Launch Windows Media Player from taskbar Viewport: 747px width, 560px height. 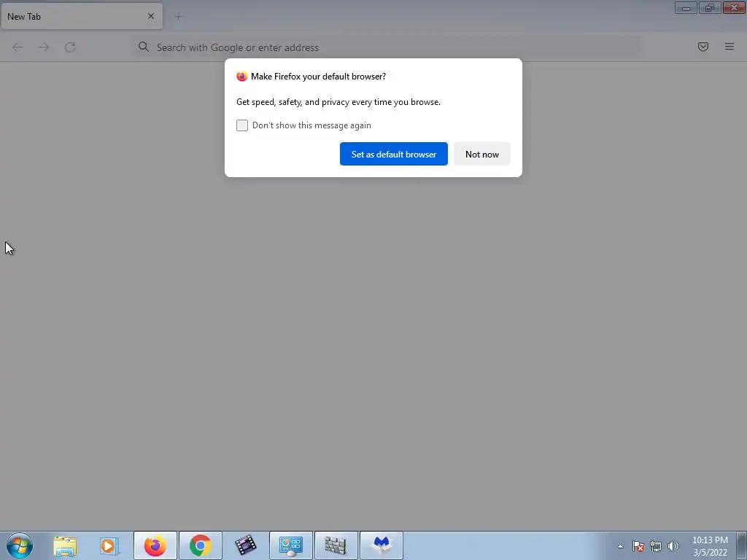pyautogui.click(x=109, y=545)
